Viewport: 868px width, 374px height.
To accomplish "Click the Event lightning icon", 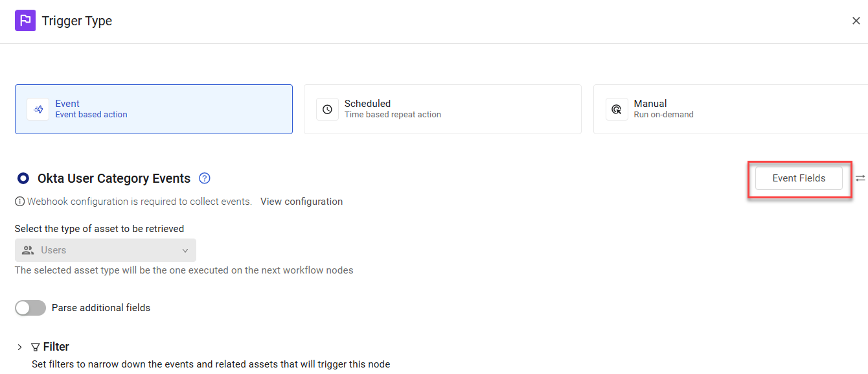I will (x=38, y=110).
